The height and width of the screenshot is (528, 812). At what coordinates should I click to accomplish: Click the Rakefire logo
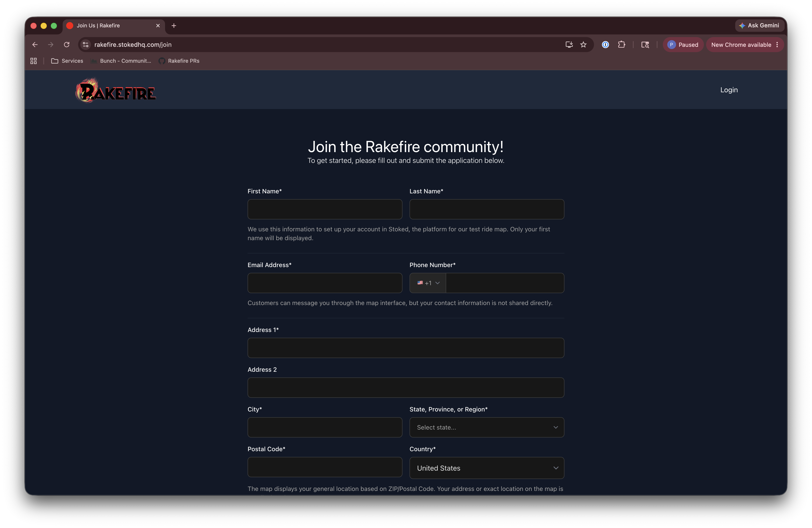(115, 91)
